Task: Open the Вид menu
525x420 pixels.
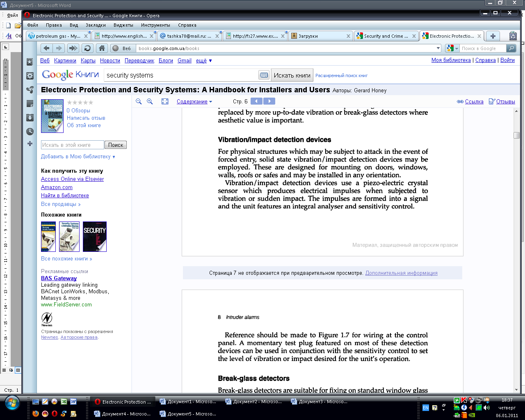Action: [x=74, y=25]
